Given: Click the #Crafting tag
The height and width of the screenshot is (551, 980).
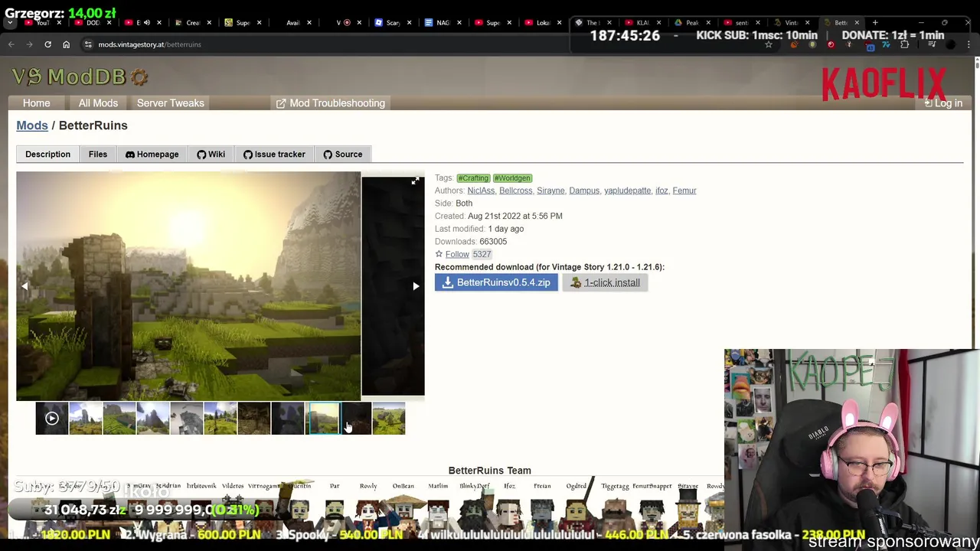Looking at the screenshot, I should (x=473, y=178).
